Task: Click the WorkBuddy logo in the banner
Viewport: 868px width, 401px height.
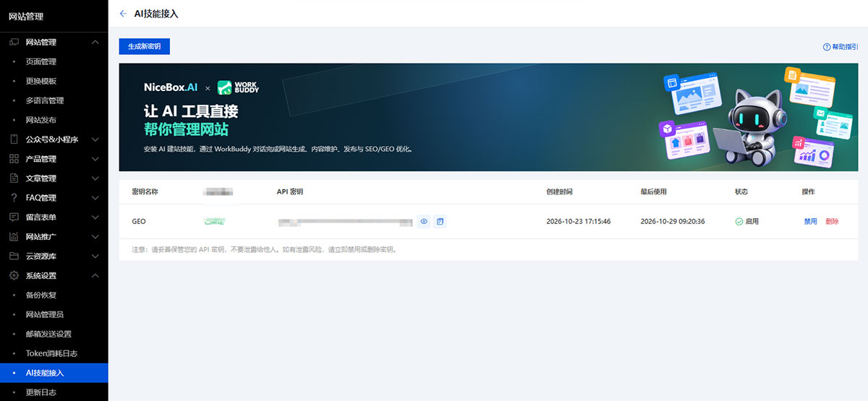Action: (x=238, y=87)
